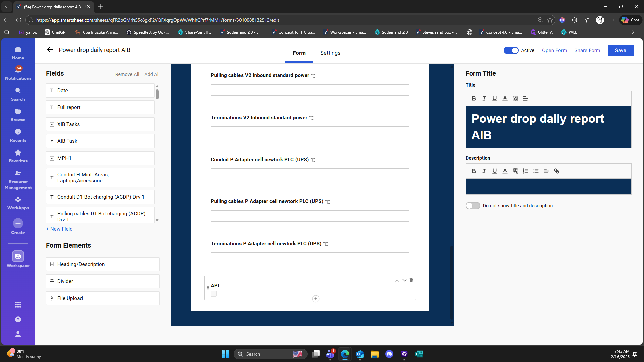
Task: Enable Do not show title and description
Action: (x=473, y=206)
